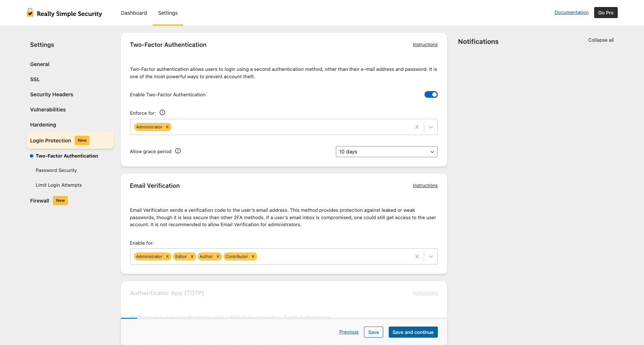Click the Really Simple Security lock logo
This screenshot has height=345, width=644.
click(x=30, y=13)
